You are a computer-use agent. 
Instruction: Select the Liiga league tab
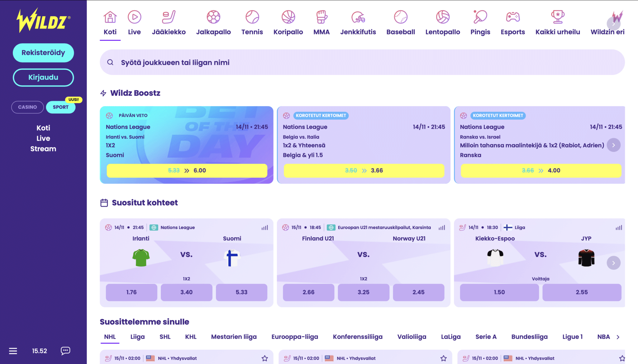tap(137, 337)
